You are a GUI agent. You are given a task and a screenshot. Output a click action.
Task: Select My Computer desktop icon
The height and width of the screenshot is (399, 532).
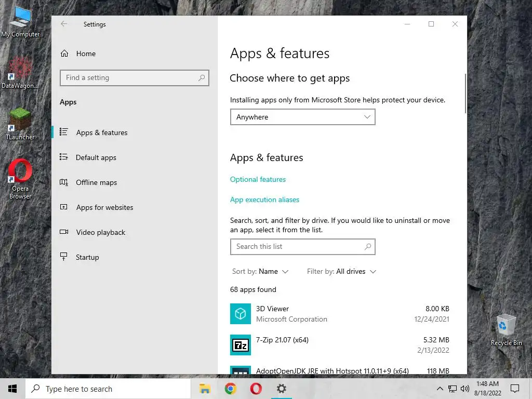[x=20, y=22]
